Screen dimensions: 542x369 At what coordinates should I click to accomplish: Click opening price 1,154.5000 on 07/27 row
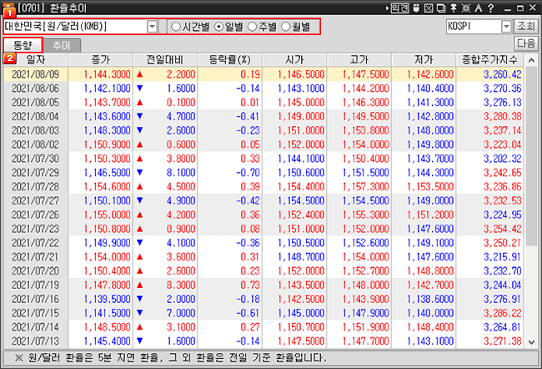301,201
